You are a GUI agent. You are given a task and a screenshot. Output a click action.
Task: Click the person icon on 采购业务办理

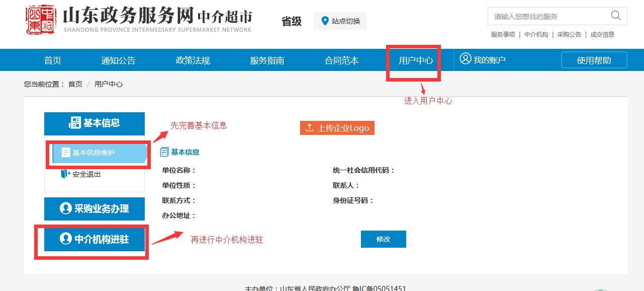[x=65, y=208]
